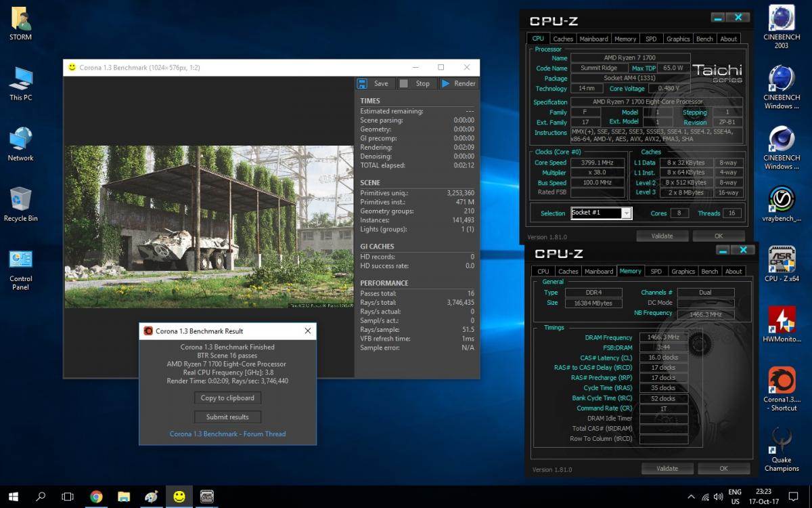
Task: Open About tab in CPU-Z memory timings window
Action: (734, 271)
